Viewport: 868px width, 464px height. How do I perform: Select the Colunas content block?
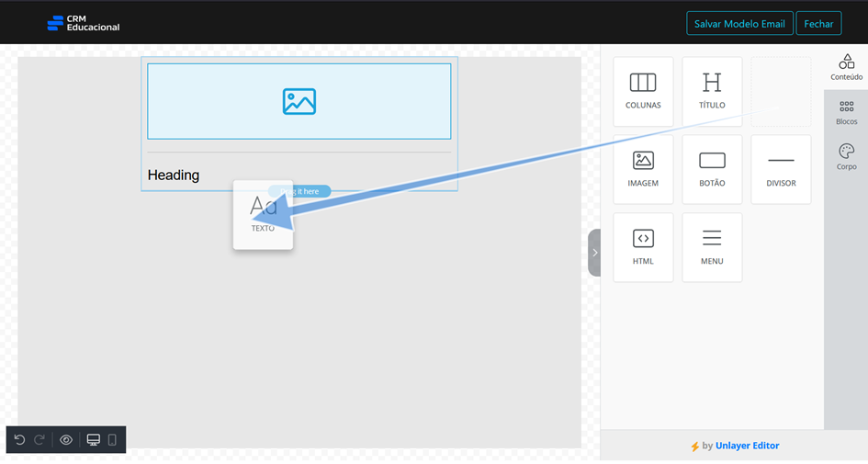coord(643,92)
